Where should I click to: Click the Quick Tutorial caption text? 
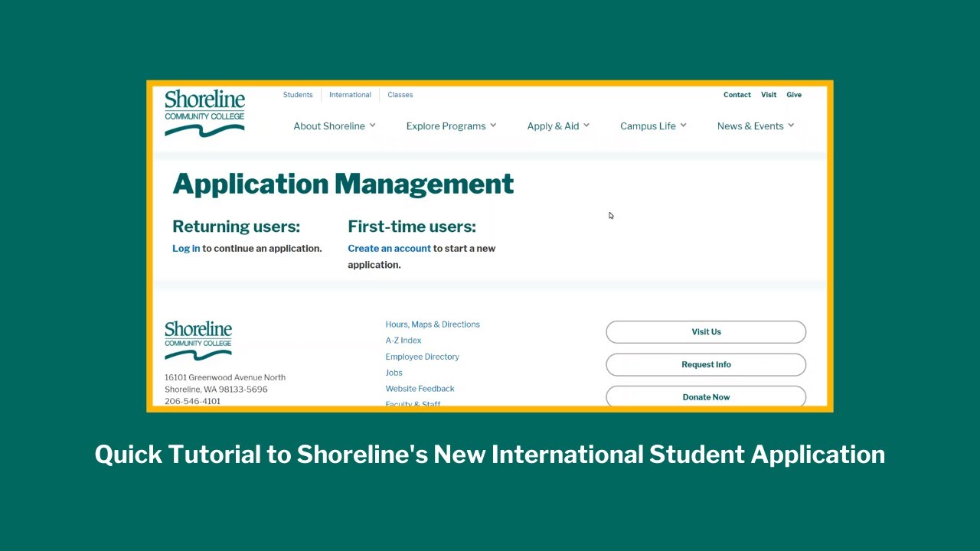pos(490,455)
